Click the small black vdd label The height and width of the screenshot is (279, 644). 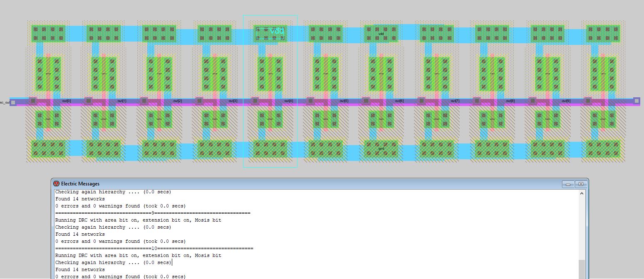pyautogui.click(x=381, y=34)
